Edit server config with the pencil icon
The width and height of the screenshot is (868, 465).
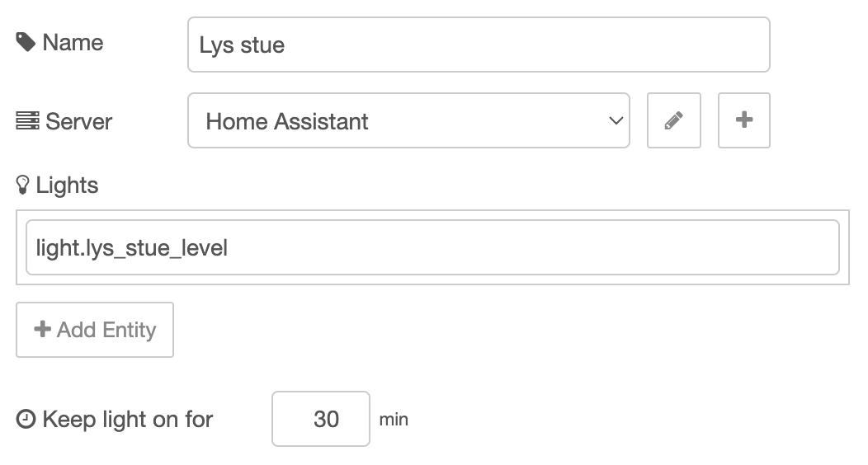pyautogui.click(x=673, y=120)
